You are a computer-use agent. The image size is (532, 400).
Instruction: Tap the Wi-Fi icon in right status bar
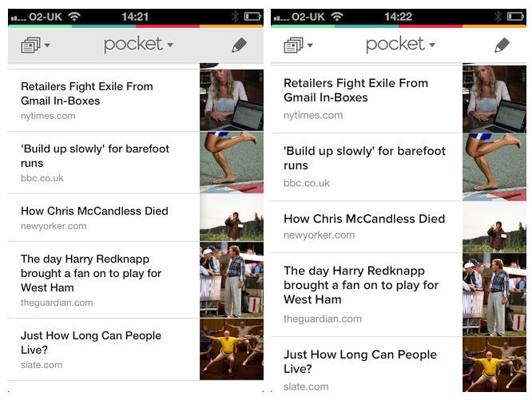(337, 16)
